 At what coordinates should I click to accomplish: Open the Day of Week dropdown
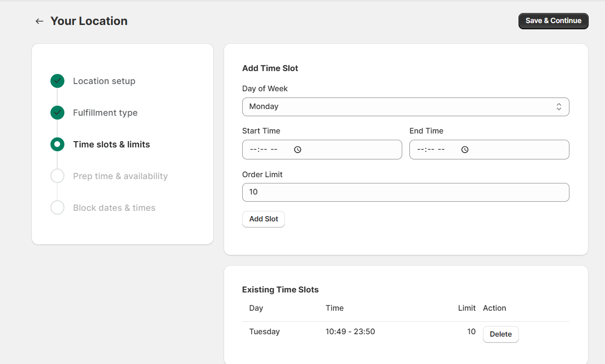pyautogui.click(x=405, y=107)
